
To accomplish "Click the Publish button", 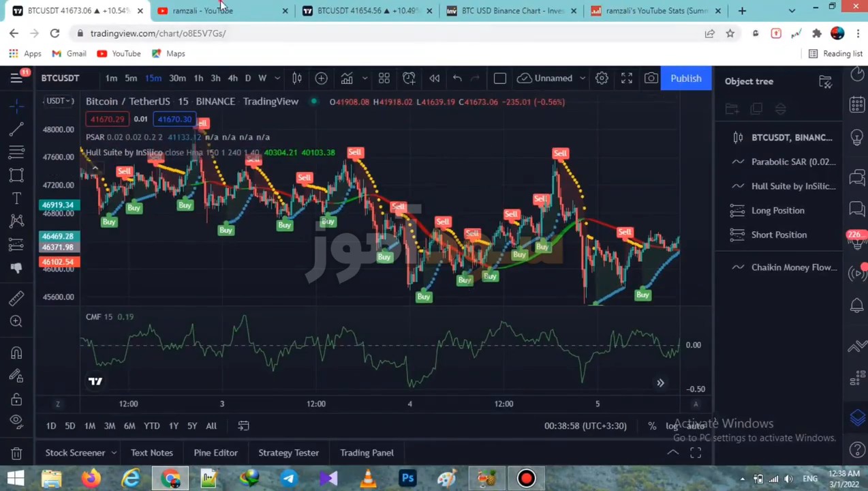I will pos(686,78).
